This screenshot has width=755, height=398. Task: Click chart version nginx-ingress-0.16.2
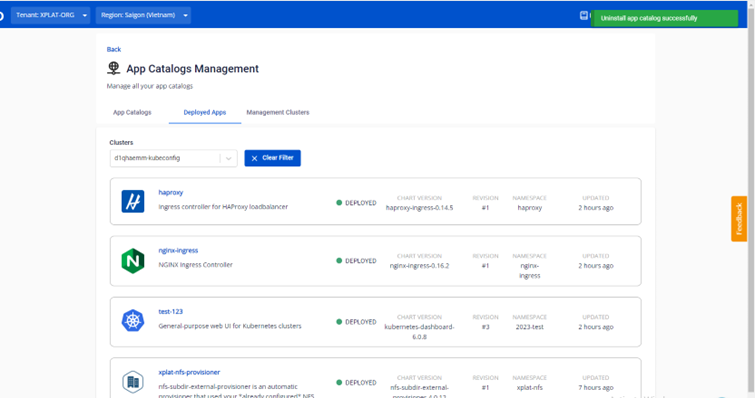[x=419, y=266]
